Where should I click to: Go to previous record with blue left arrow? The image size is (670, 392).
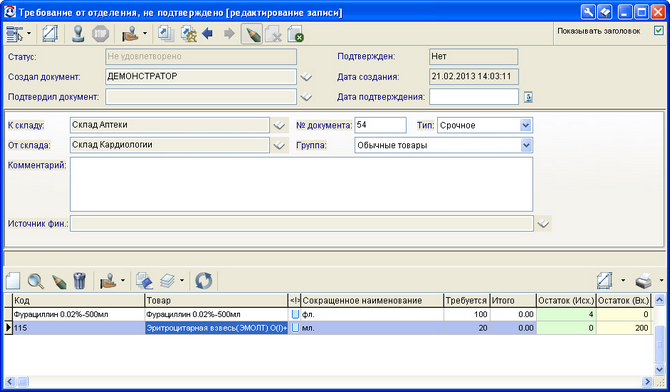tap(208, 33)
